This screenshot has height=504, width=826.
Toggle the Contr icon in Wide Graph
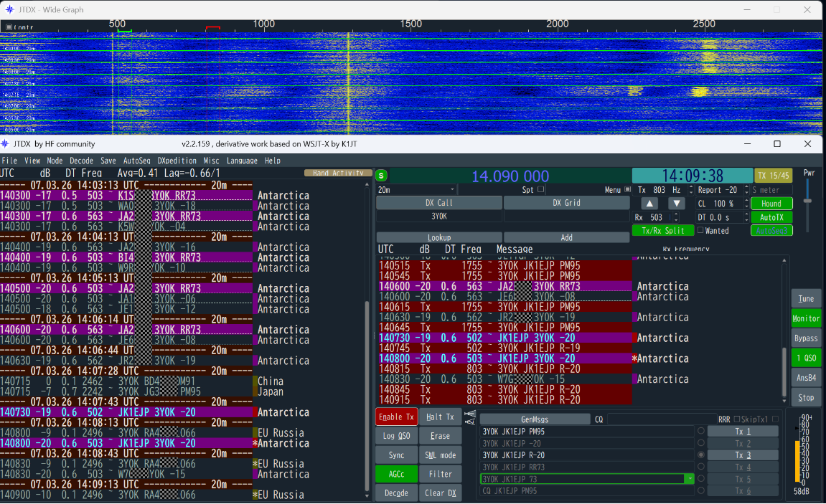tap(9, 27)
